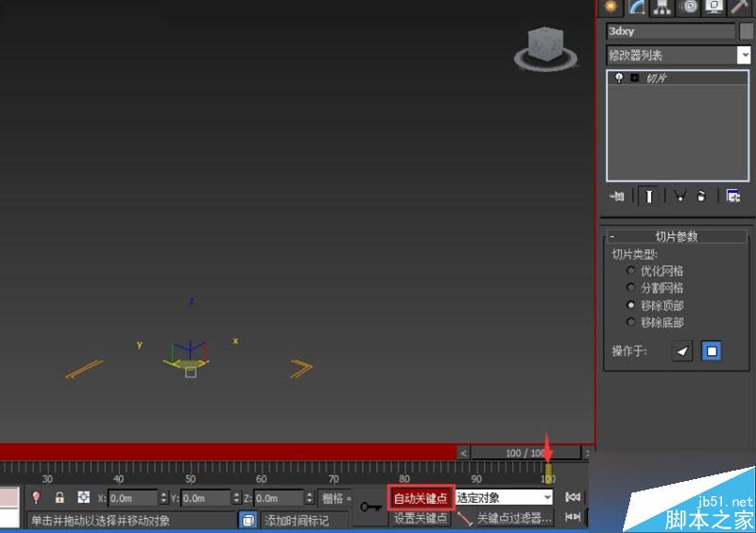Select 优化网格 slice type

(x=630, y=270)
